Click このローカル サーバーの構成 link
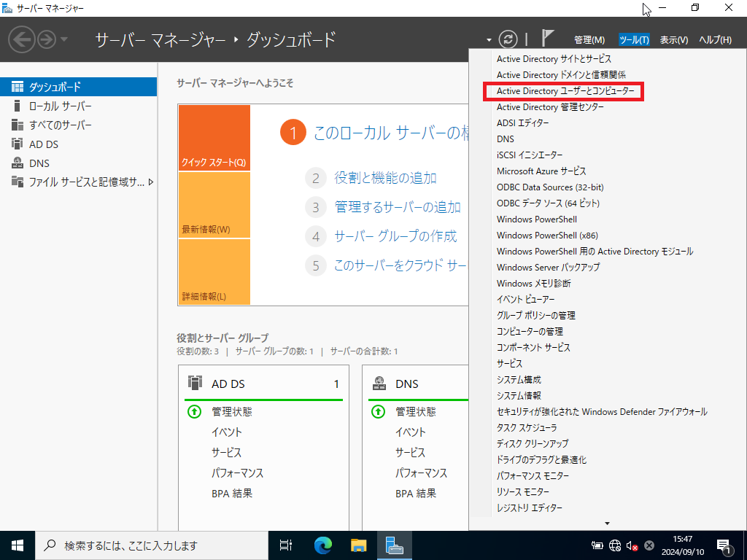The image size is (747, 560). [391, 133]
